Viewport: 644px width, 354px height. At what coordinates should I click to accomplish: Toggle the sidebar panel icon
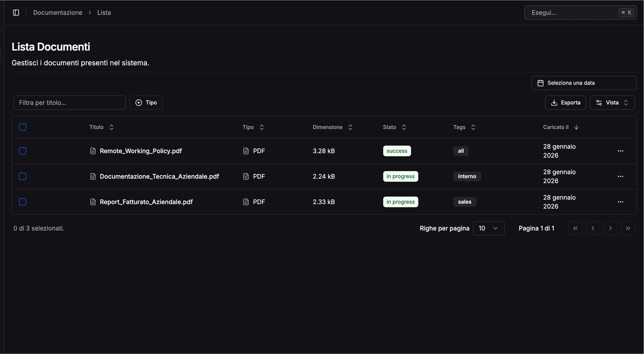[x=16, y=12]
